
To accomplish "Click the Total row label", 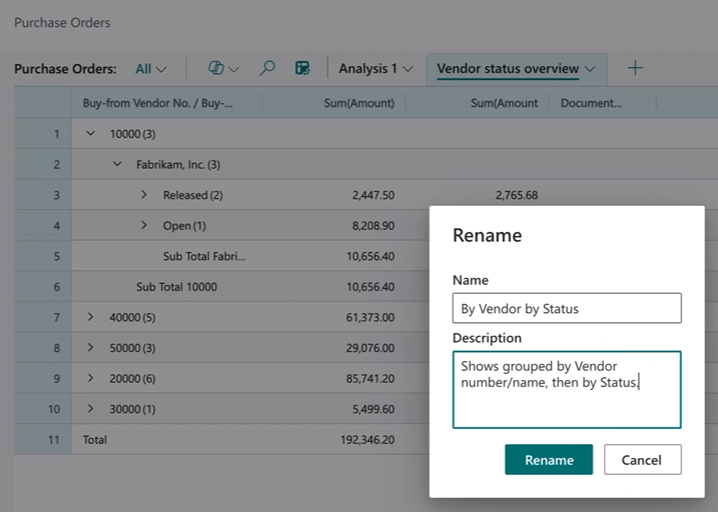I will pos(95,440).
